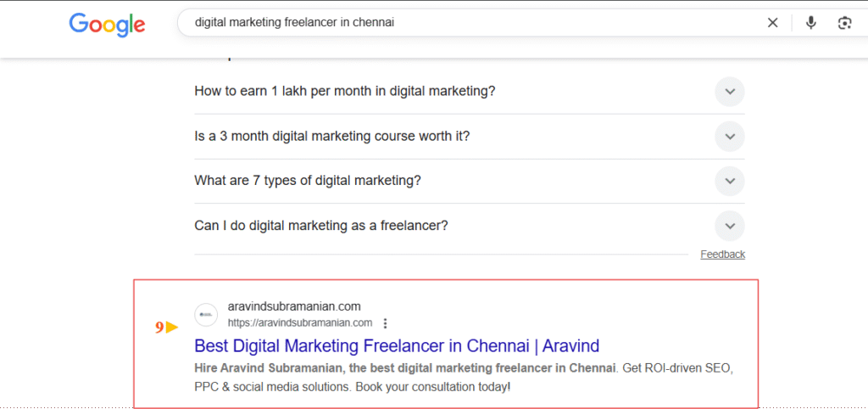Start voice search with the microphone
Screen dimensions: 868x409
pos(811,23)
